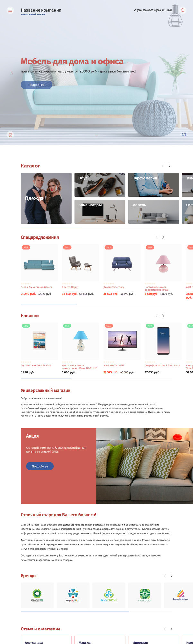Go to previous hero slide arrow
Image resolution: width=193 pixels, height=644 pixels.
tap(12, 72)
